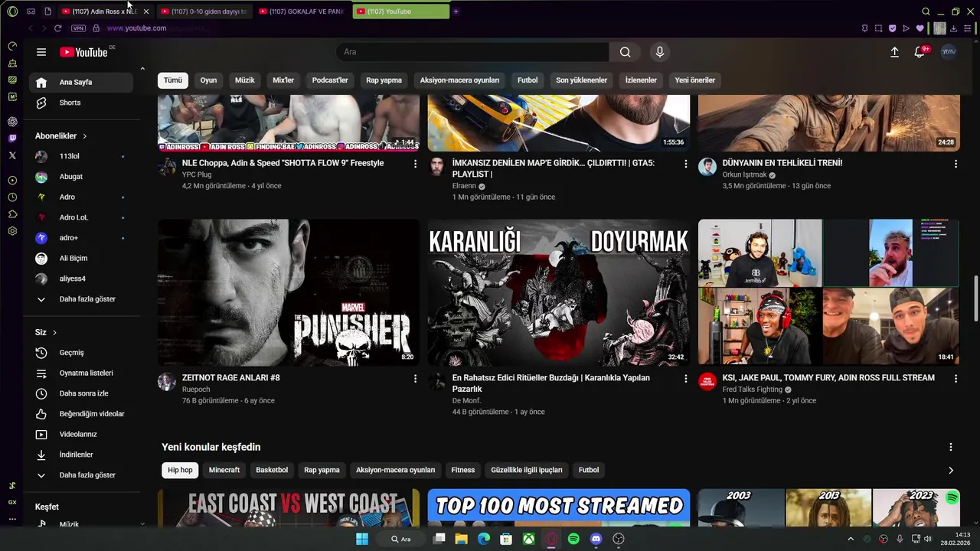
Task: Switch to the 0-10 giden dayıyı tab
Action: (203, 11)
